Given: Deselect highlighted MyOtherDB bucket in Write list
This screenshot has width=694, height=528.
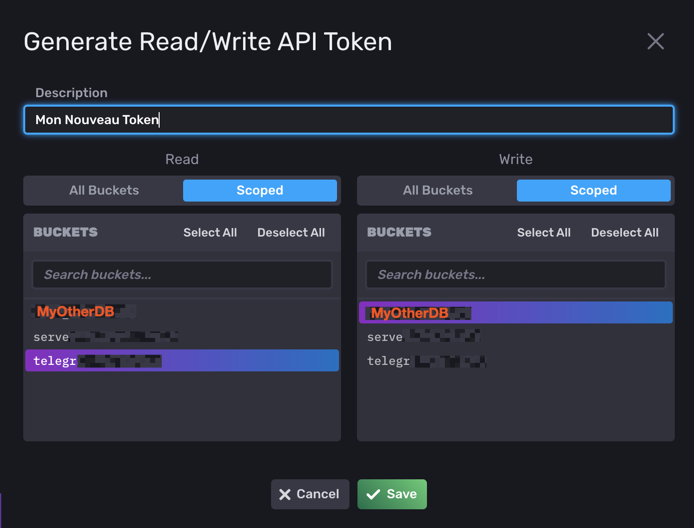Looking at the screenshot, I should (x=515, y=313).
